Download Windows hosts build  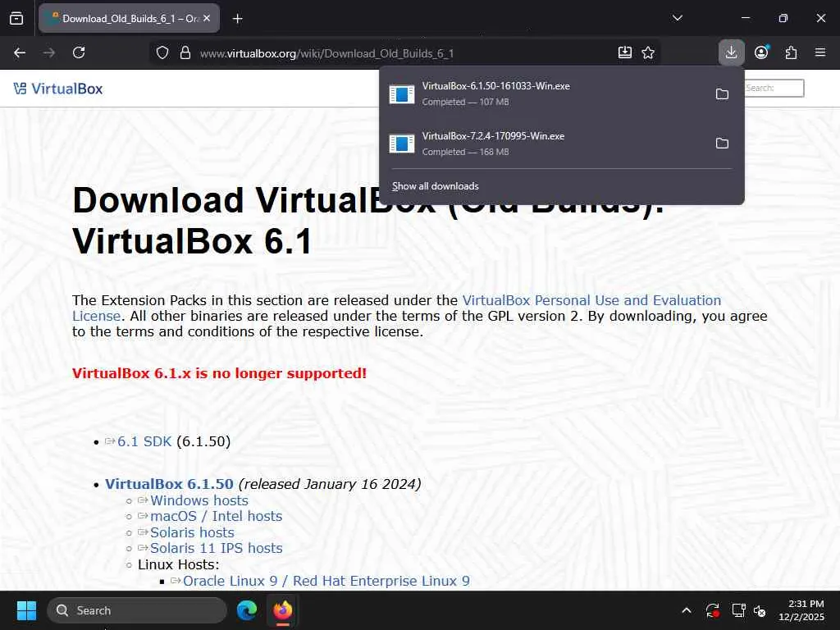[x=199, y=500]
